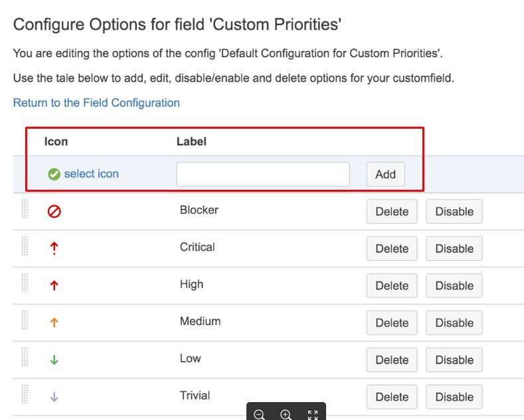Click the zoom out magnifier icon
This screenshot has height=420, width=524.
pyautogui.click(x=260, y=415)
